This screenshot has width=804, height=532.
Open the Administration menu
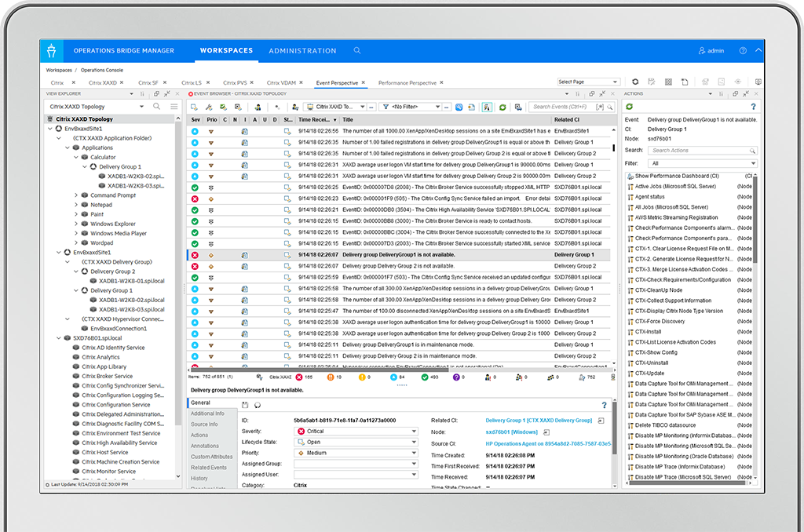(302, 51)
